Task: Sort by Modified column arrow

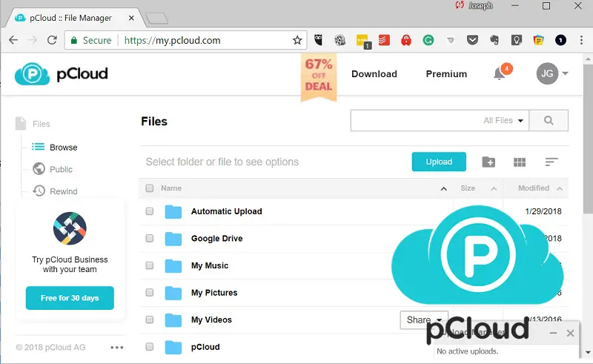Action: click(x=560, y=188)
